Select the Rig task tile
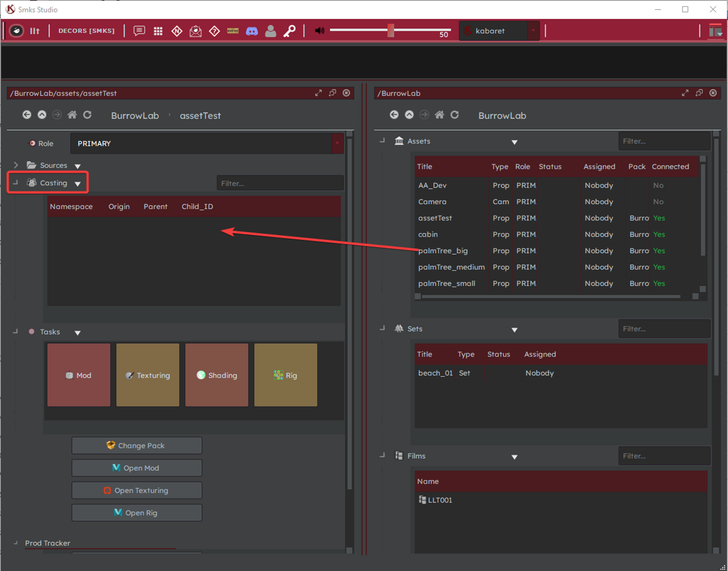The width and height of the screenshot is (728, 571). pyautogui.click(x=286, y=375)
